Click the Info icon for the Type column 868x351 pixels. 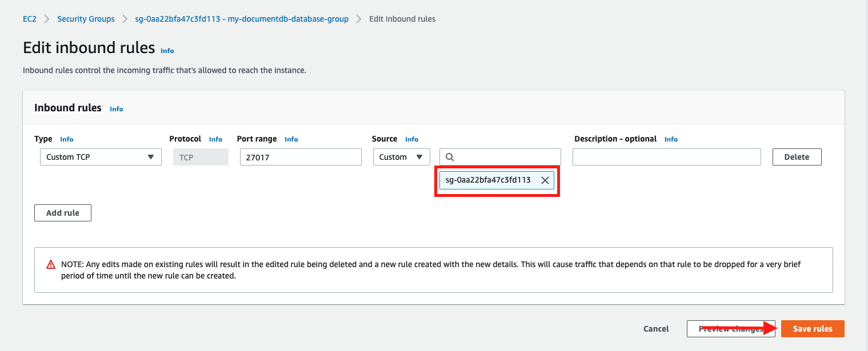click(x=66, y=139)
